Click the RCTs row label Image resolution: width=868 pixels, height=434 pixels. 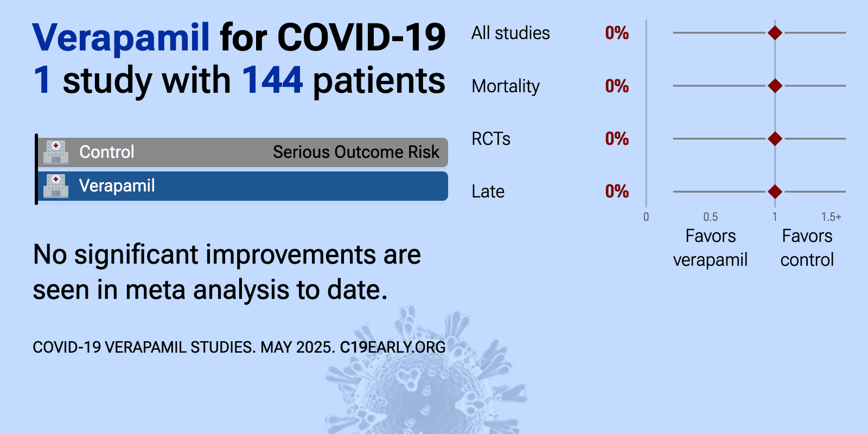pyautogui.click(x=491, y=139)
